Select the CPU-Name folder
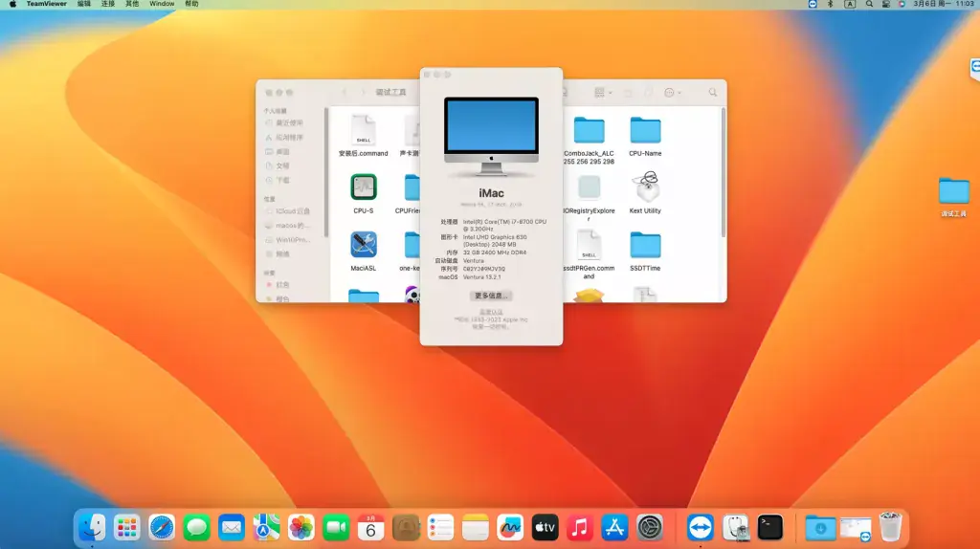Viewport: 980px width, 549px height. coord(645,136)
